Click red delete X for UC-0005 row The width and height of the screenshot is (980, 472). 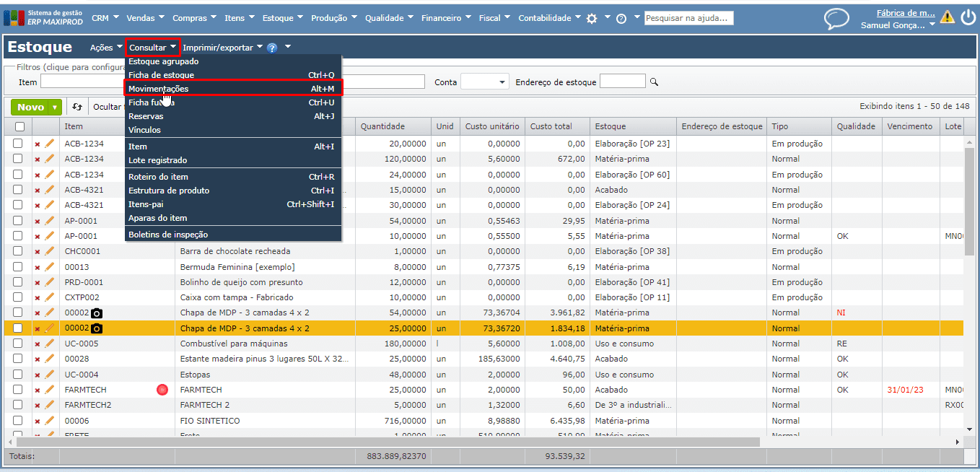[38, 344]
